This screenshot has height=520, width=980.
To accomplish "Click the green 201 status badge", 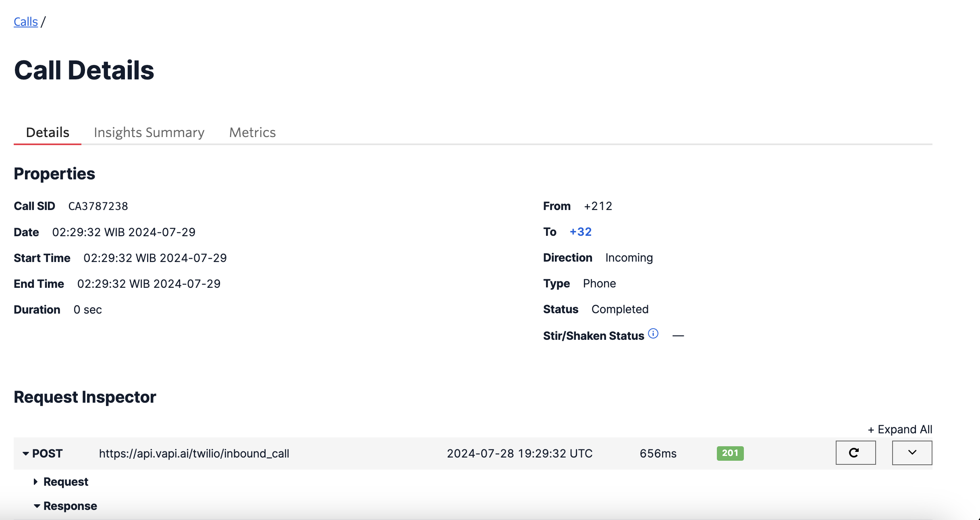I will click(729, 453).
